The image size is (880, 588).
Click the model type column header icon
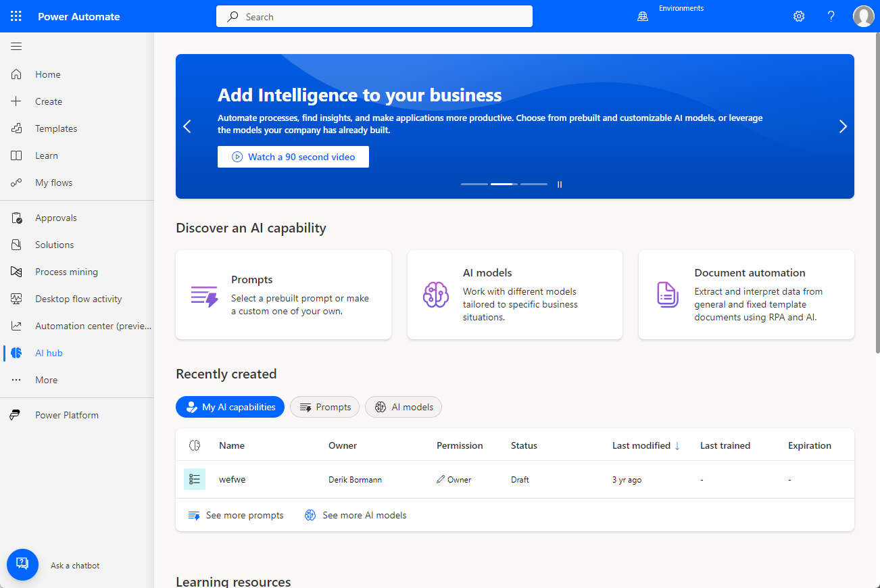(x=195, y=445)
